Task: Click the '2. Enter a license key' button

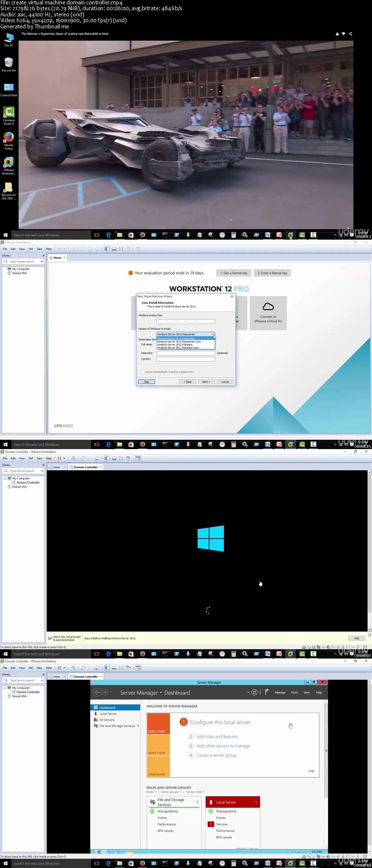Action: tap(272, 273)
